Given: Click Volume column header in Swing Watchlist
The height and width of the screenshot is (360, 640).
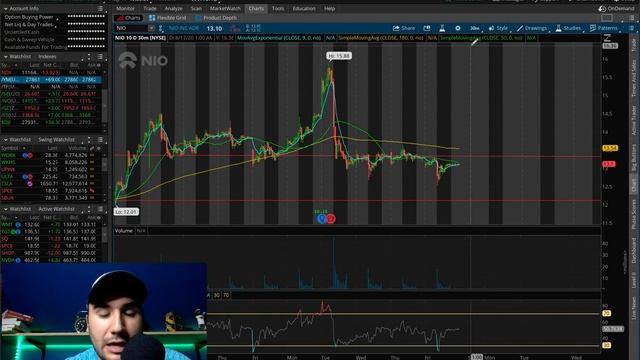Looking at the screenshot, I should coord(77,148).
